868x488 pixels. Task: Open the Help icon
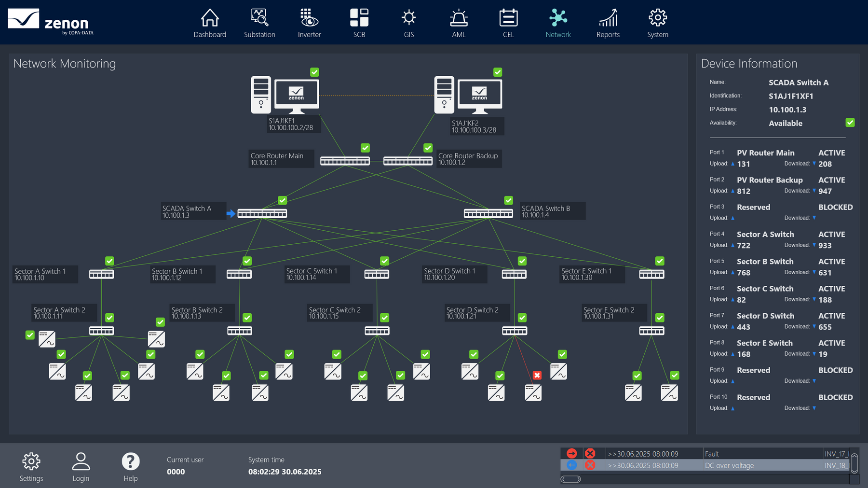pos(131,467)
